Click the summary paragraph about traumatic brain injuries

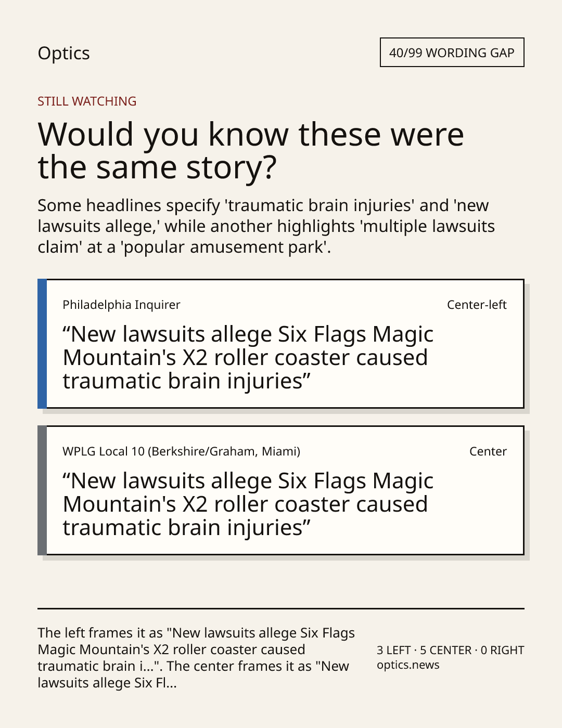pyautogui.click(x=266, y=226)
